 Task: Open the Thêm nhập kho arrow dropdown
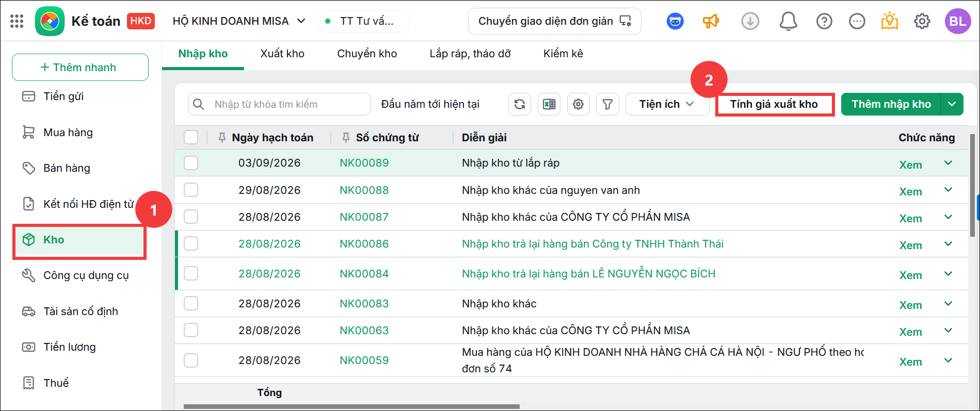tap(952, 104)
